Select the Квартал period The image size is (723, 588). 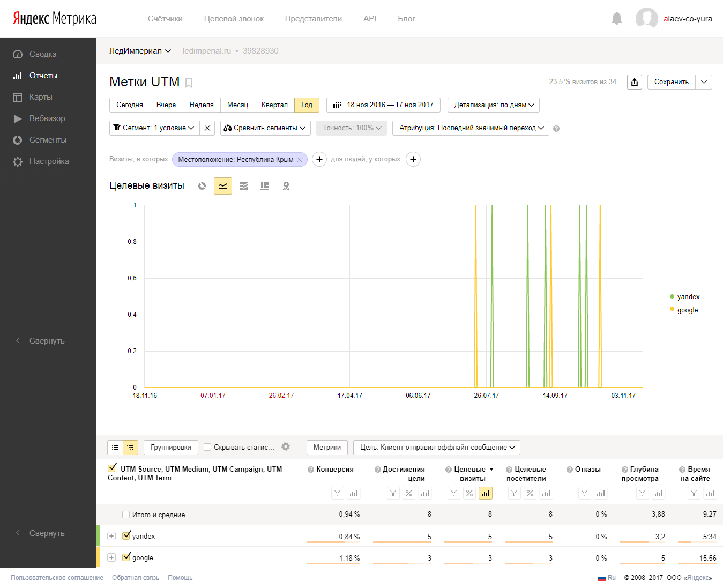[x=274, y=105]
